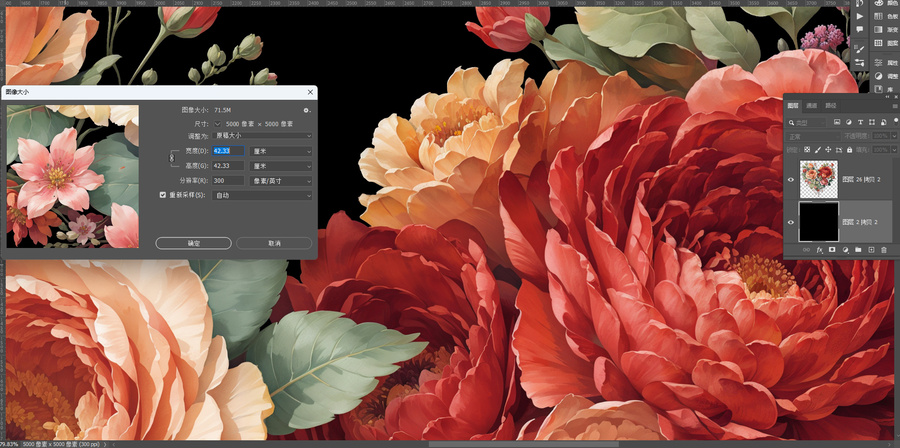Confirm with the 确定 button
This screenshot has width=900, height=448.
coord(193,243)
